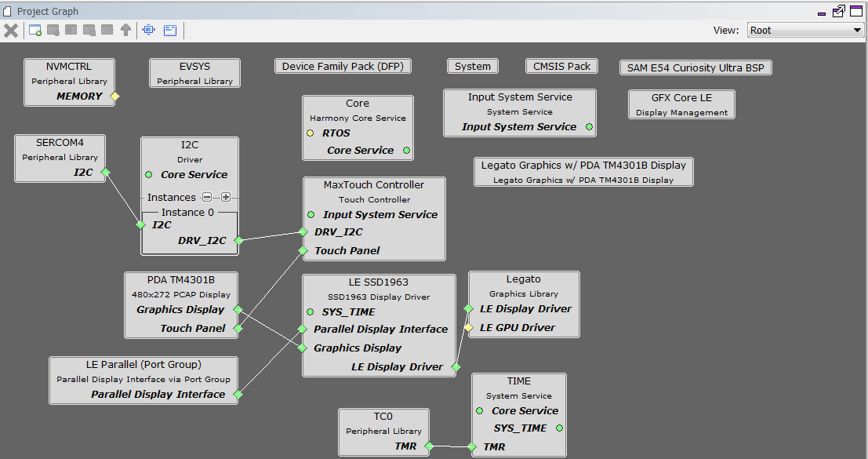Click LE Parallel's Parallel Display Interface diamond
This screenshot has height=459, width=868.
pos(238,394)
